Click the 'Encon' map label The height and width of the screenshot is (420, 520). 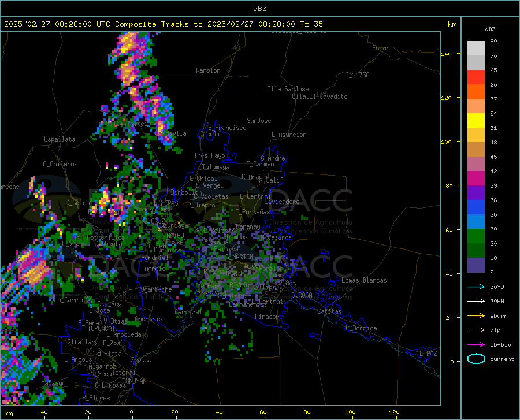click(x=381, y=48)
